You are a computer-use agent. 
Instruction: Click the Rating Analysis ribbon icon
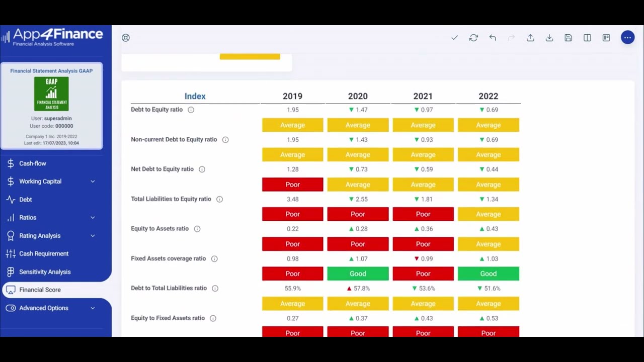[x=11, y=236]
